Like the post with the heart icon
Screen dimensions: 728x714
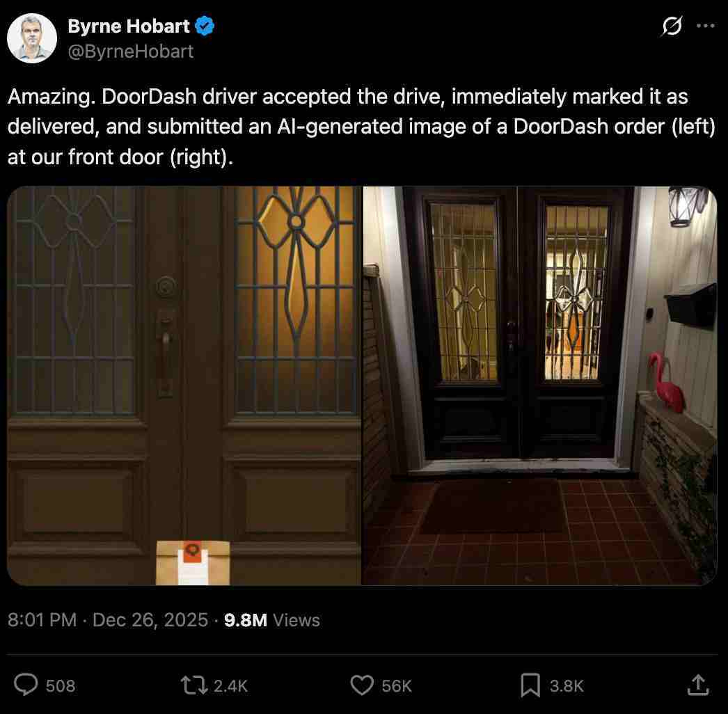tap(362, 685)
